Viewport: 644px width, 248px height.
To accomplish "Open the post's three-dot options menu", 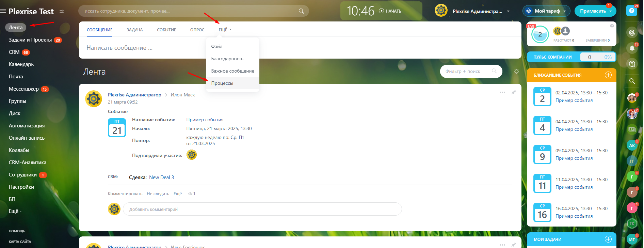I will click(x=502, y=92).
